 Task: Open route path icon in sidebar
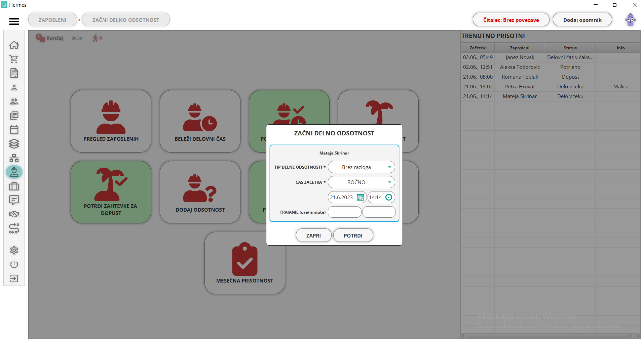(14, 228)
